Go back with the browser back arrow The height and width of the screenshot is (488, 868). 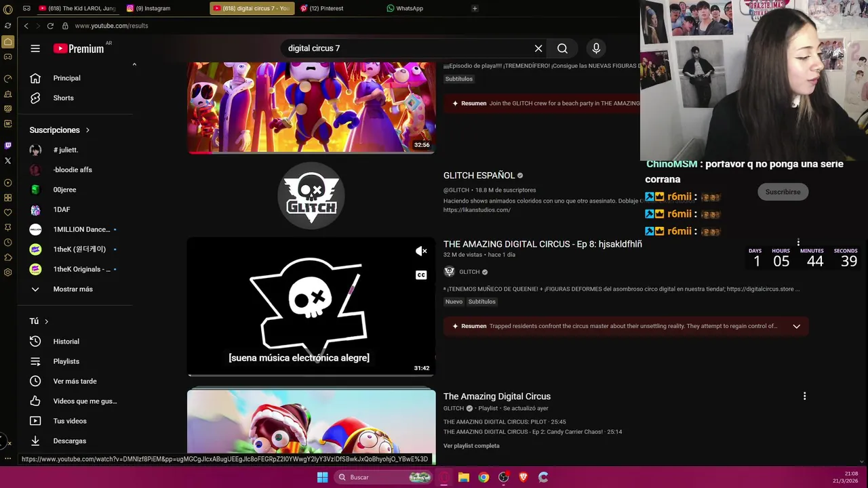(26, 26)
